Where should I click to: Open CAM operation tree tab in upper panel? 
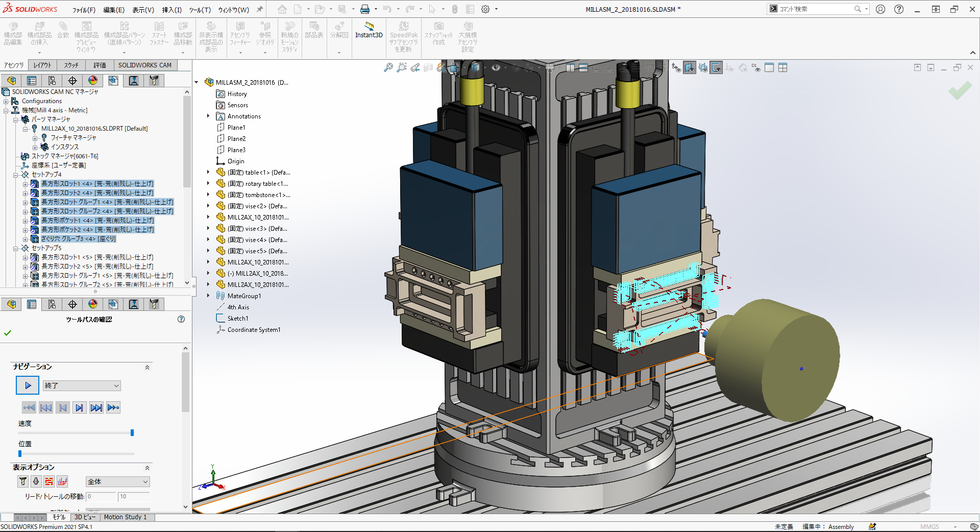tap(134, 81)
